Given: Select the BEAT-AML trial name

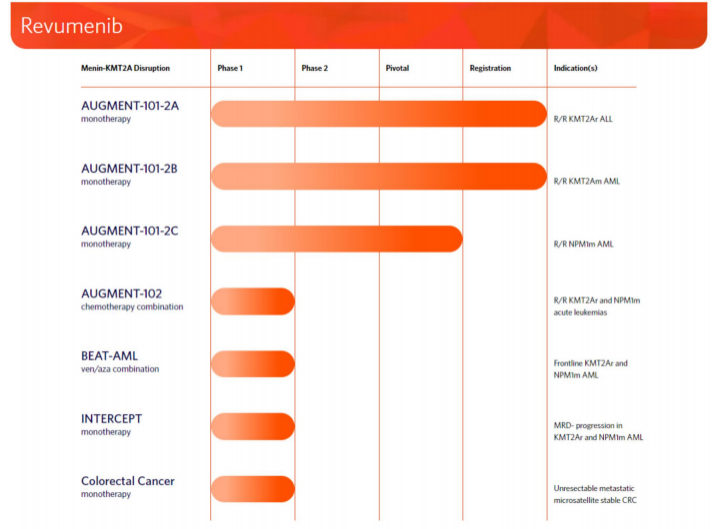Looking at the screenshot, I should pyautogui.click(x=109, y=356).
